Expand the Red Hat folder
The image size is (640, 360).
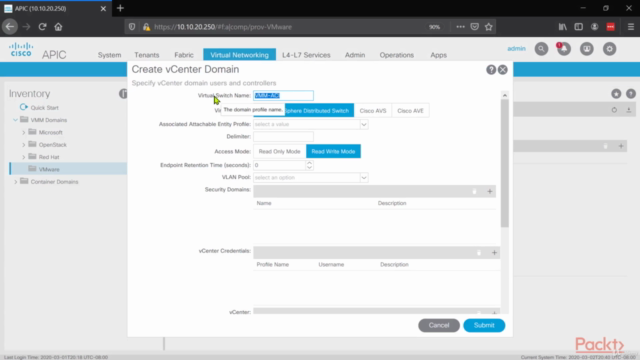click(23, 157)
